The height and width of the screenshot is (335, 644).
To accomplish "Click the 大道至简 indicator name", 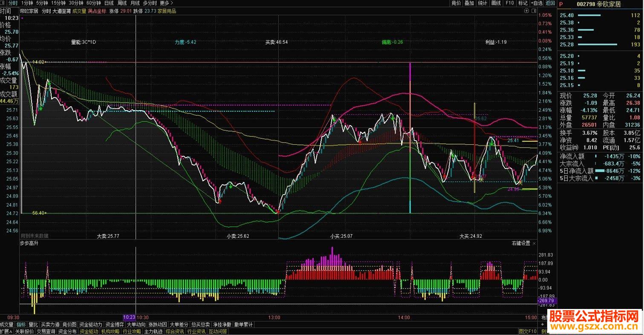I will tap(61, 11).
